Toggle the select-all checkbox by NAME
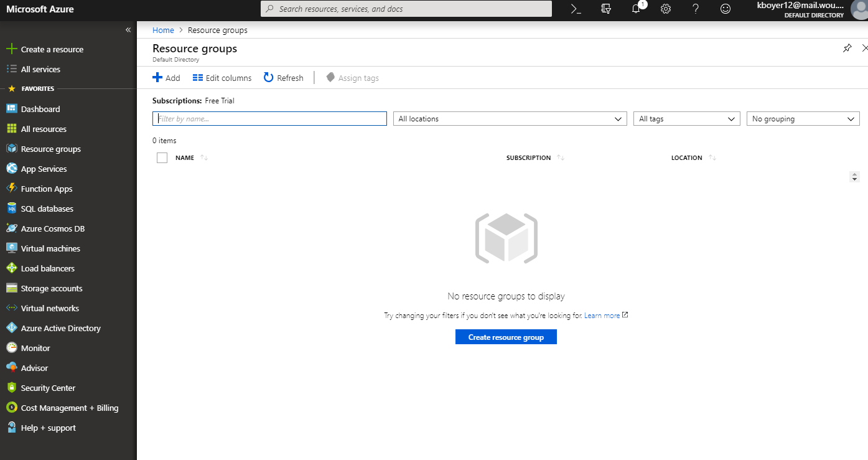This screenshot has width=868, height=460. (162, 157)
